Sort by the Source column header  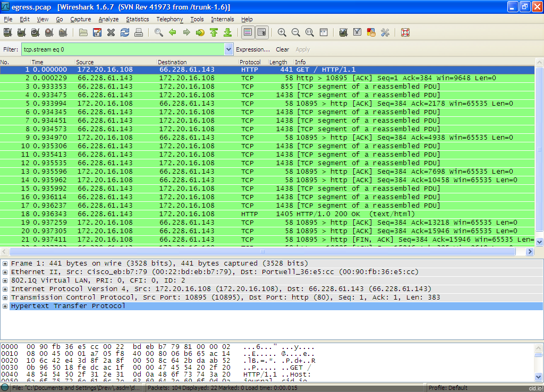(x=115, y=62)
